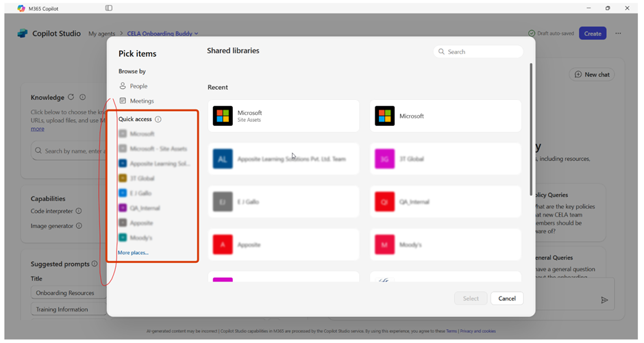This screenshot has width=644, height=343.
Task: Open Microsoft in Quick access
Action: click(137, 134)
